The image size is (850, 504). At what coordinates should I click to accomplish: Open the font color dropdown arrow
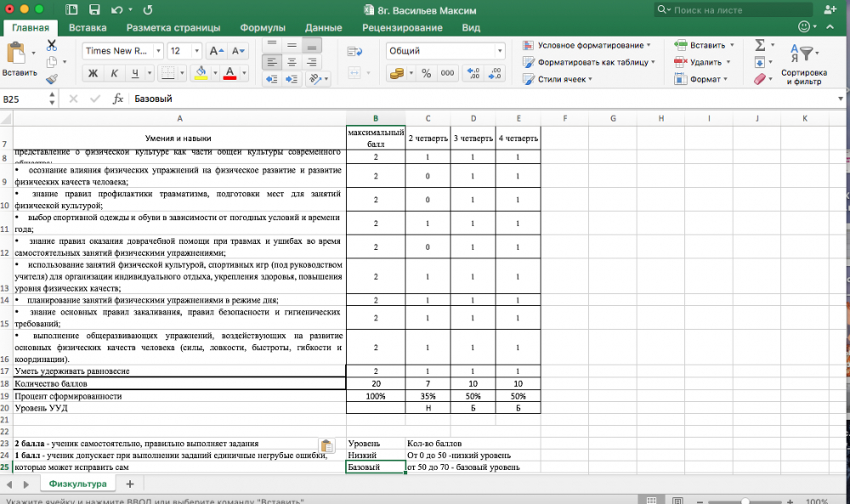click(244, 73)
